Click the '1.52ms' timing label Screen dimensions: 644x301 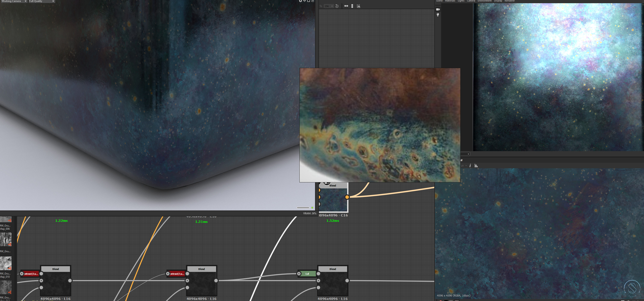(333, 221)
